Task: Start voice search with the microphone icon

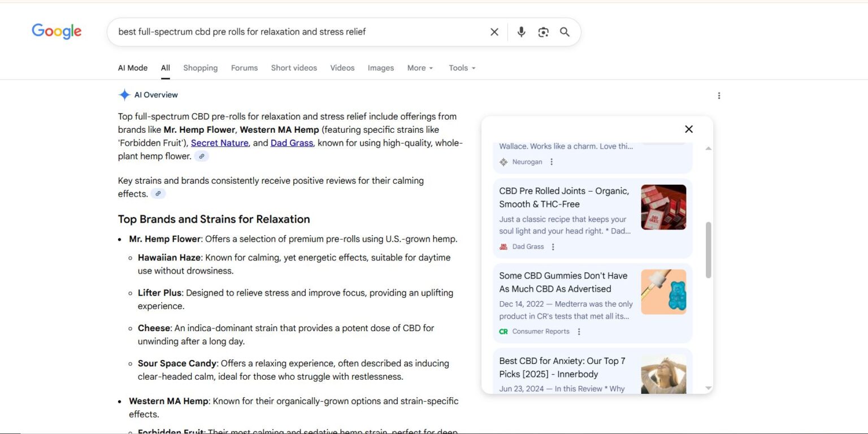Action: pyautogui.click(x=521, y=32)
